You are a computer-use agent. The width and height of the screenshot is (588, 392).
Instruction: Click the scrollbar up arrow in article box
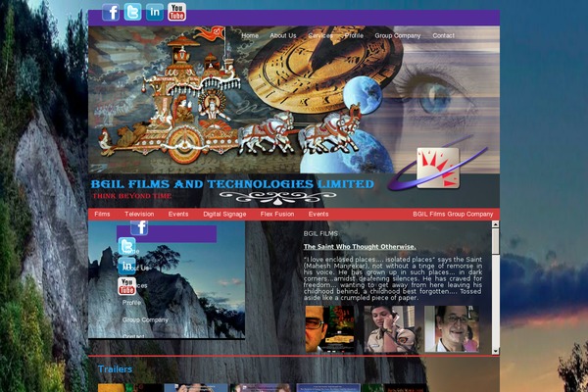point(495,224)
